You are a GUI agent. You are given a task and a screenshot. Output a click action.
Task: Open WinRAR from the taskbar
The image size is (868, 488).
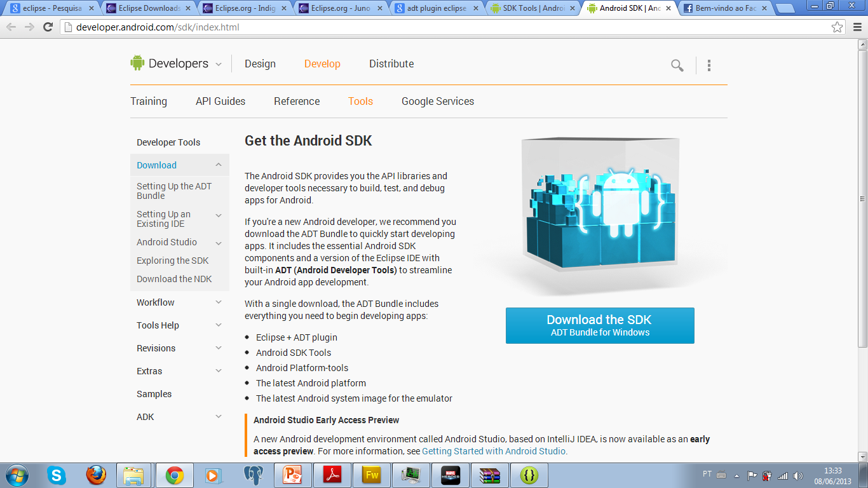pos(490,475)
